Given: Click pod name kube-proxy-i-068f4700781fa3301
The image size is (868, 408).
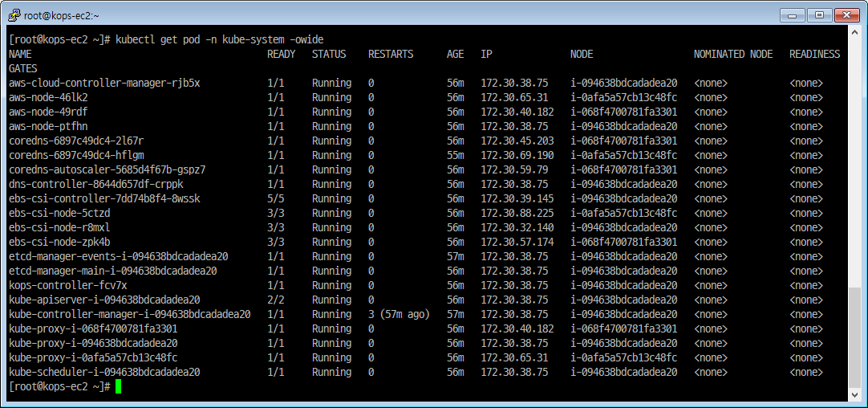Looking at the screenshot, I should click(94, 328).
